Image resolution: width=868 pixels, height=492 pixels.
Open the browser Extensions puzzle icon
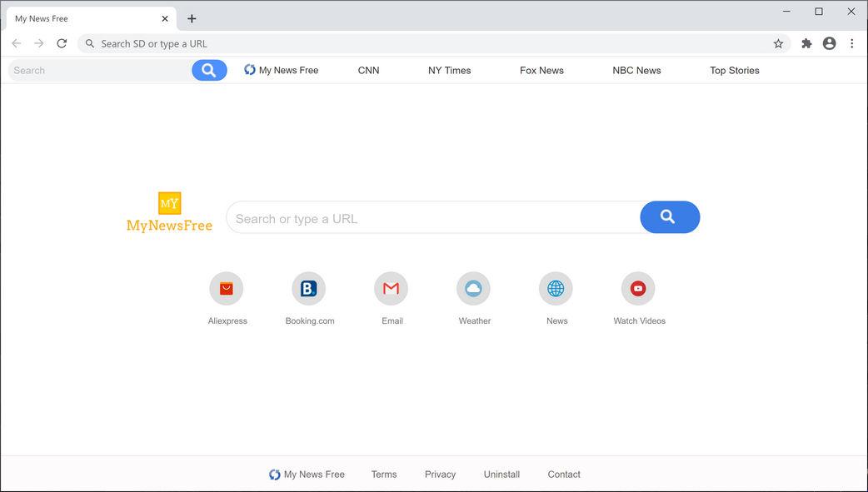806,44
